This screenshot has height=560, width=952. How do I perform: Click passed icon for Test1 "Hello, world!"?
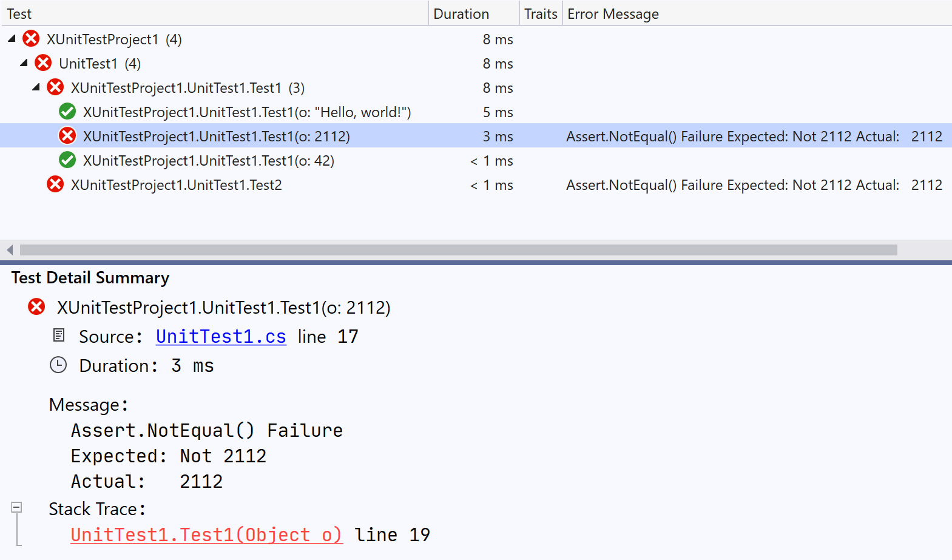(x=67, y=112)
